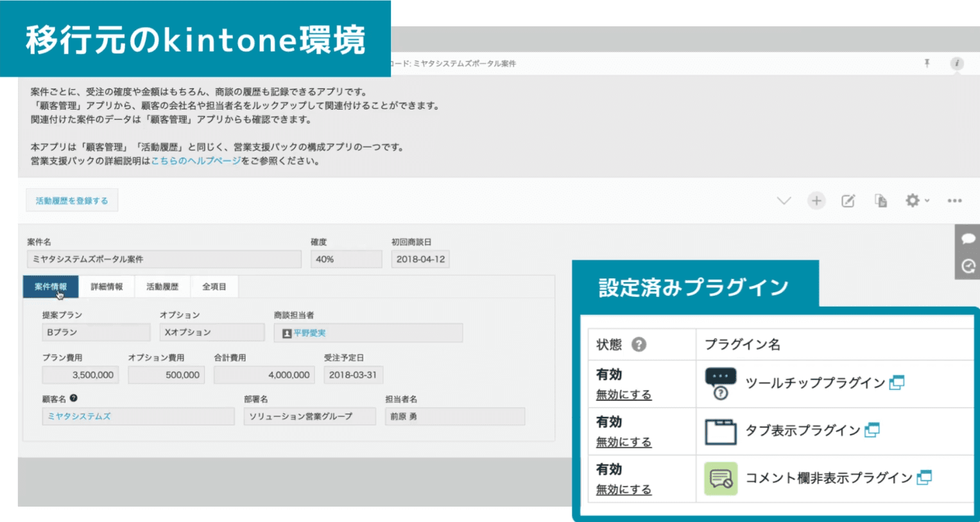Click the help icon beside 状態
The height and width of the screenshot is (522, 980).
639,344
